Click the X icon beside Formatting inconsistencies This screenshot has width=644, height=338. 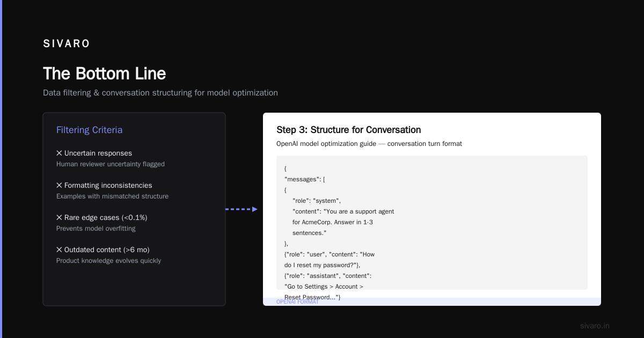[x=59, y=186]
